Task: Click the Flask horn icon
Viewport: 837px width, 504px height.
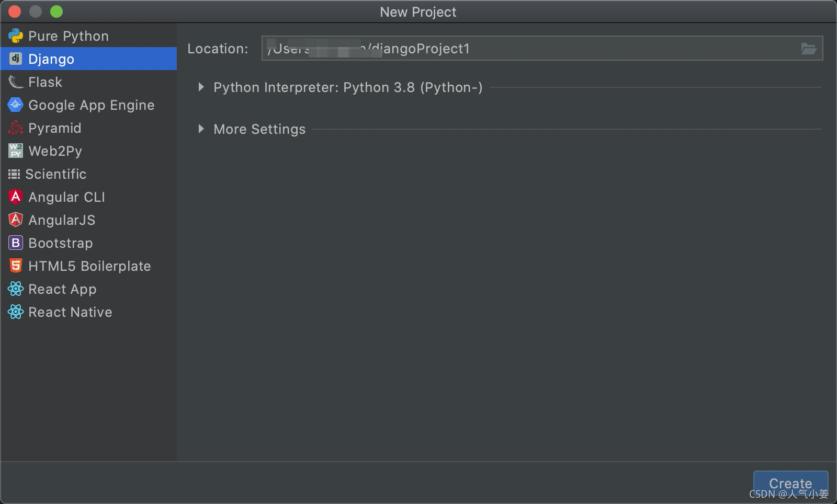Action: pyautogui.click(x=16, y=82)
